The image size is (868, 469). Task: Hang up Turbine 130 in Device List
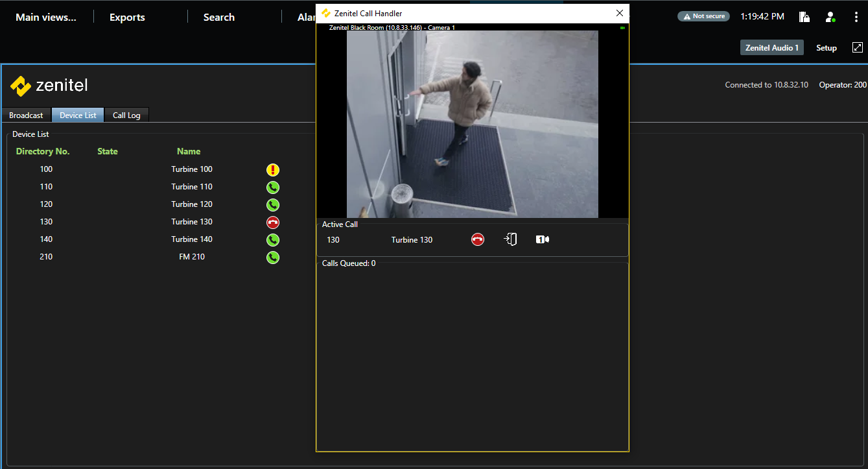[273, 222]
